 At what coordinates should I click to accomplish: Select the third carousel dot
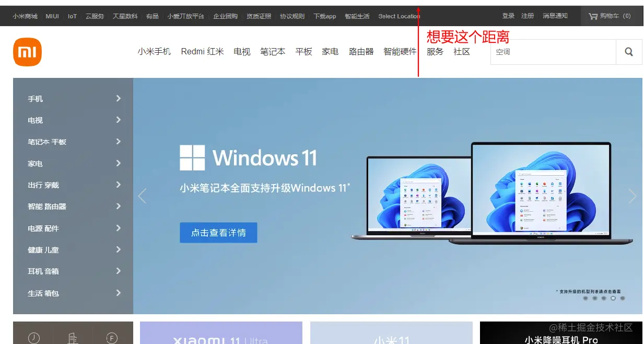pos(604,298)
